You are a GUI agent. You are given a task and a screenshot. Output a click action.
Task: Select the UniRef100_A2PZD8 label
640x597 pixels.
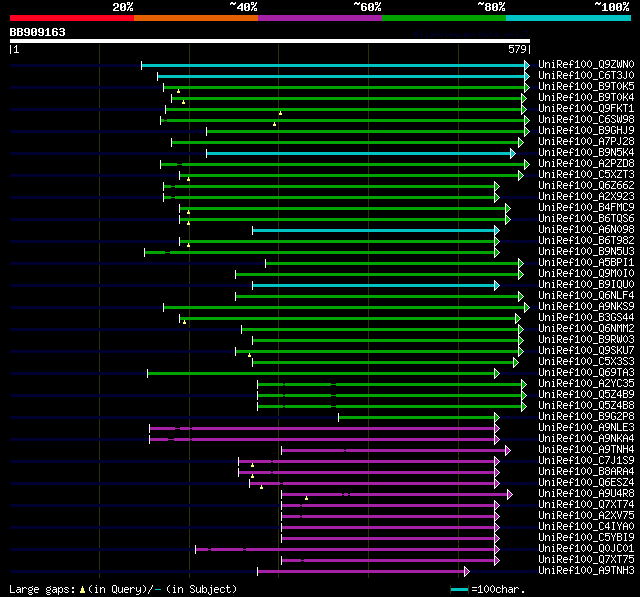click(586, 164)
